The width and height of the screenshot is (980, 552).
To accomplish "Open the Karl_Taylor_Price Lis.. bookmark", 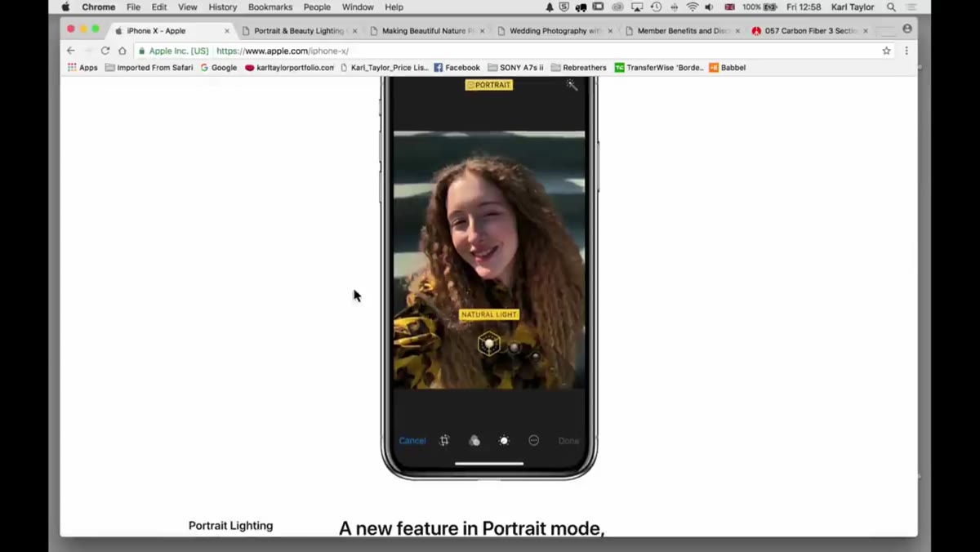I will 384,68.
